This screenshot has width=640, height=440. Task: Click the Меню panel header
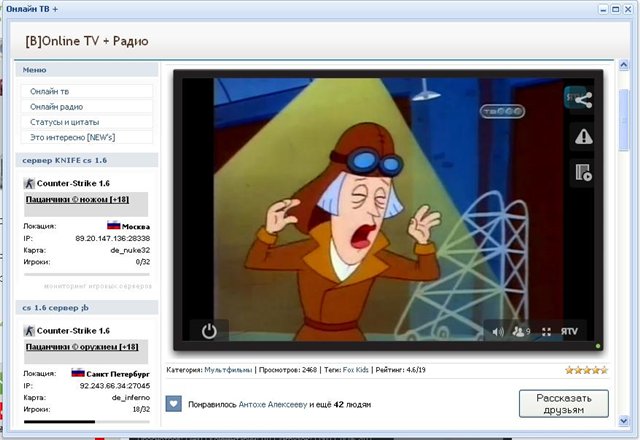[87, 70]
